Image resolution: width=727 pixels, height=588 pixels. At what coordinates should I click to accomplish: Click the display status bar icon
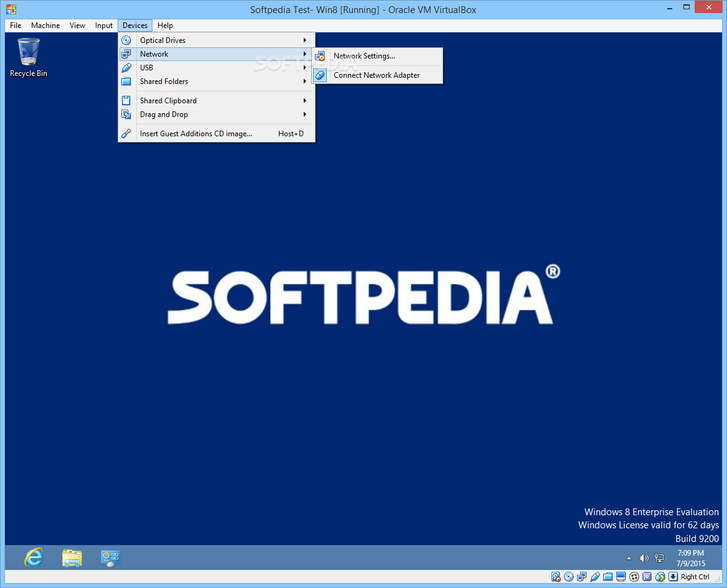tap(621, 577)
